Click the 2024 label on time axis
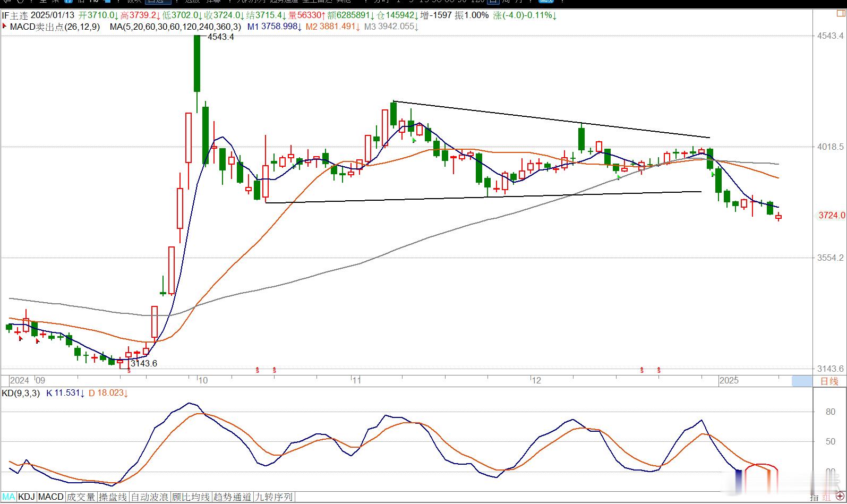 [x=20, y=380]
